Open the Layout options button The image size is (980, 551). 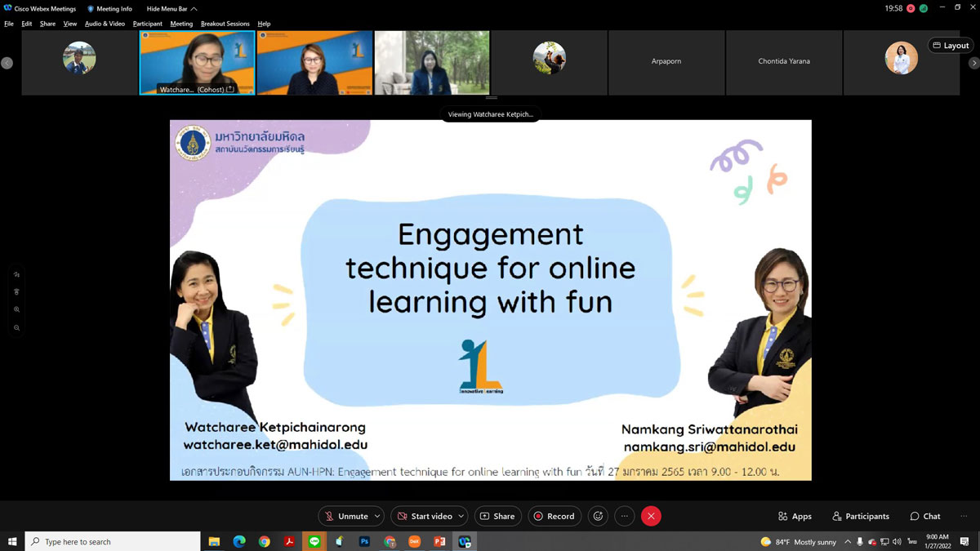pos(951,46)
